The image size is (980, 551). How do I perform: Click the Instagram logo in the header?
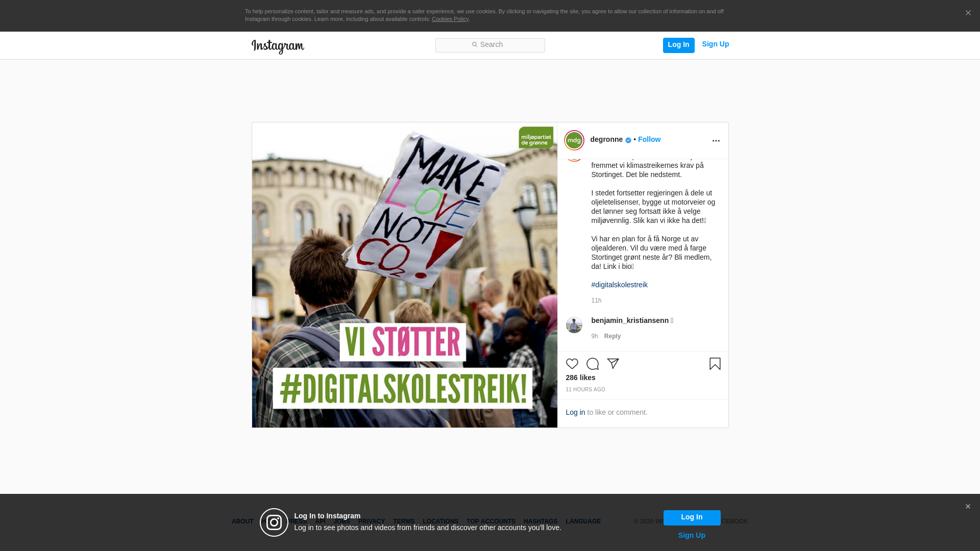click(x=278, y=46)
